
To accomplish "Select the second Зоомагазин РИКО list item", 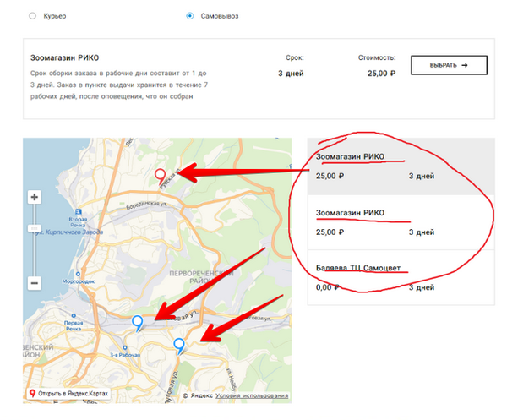I will (401, 222).
